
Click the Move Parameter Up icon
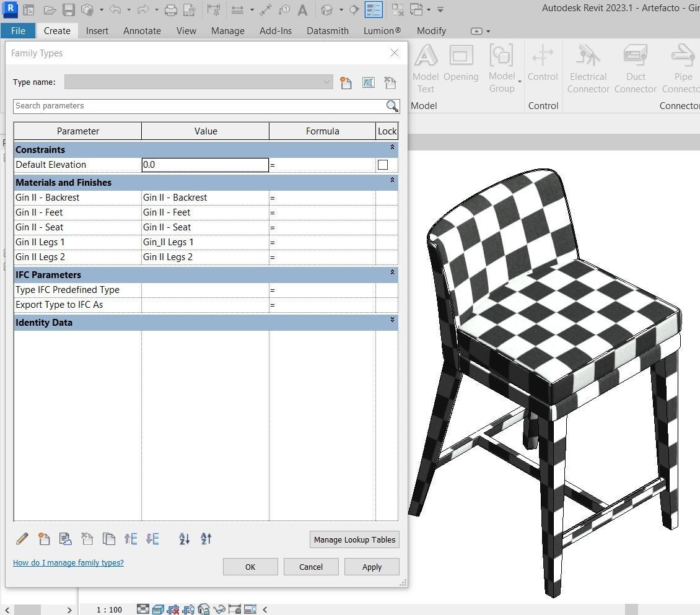[131, 539]
